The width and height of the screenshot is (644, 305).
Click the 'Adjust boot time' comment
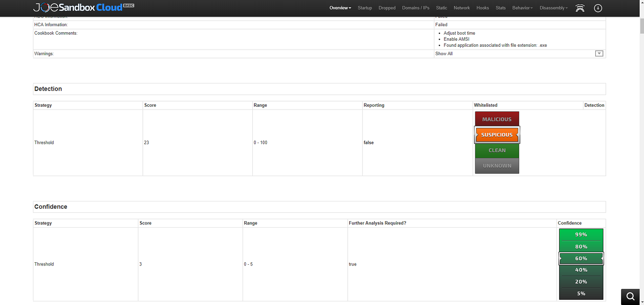click(459, 33)
